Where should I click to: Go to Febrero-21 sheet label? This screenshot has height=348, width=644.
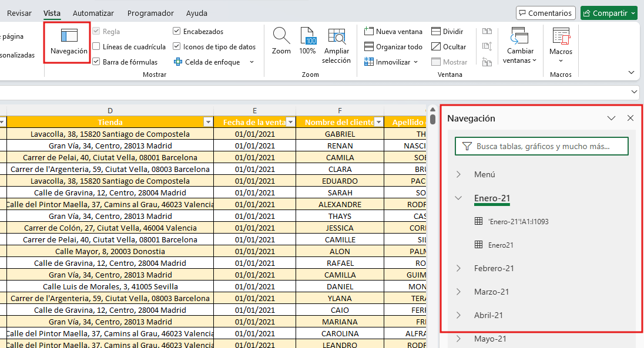pyautogui.click(x=494, y=268)
